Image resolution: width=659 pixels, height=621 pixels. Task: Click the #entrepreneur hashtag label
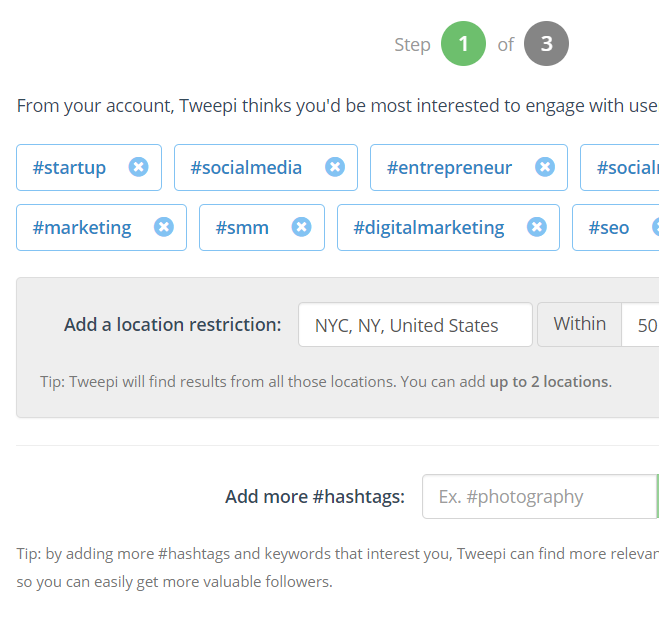click(449, 167)
